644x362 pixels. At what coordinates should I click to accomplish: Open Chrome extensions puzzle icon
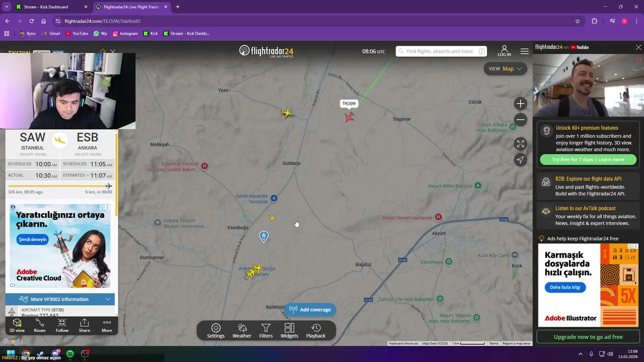click(595, 21)
